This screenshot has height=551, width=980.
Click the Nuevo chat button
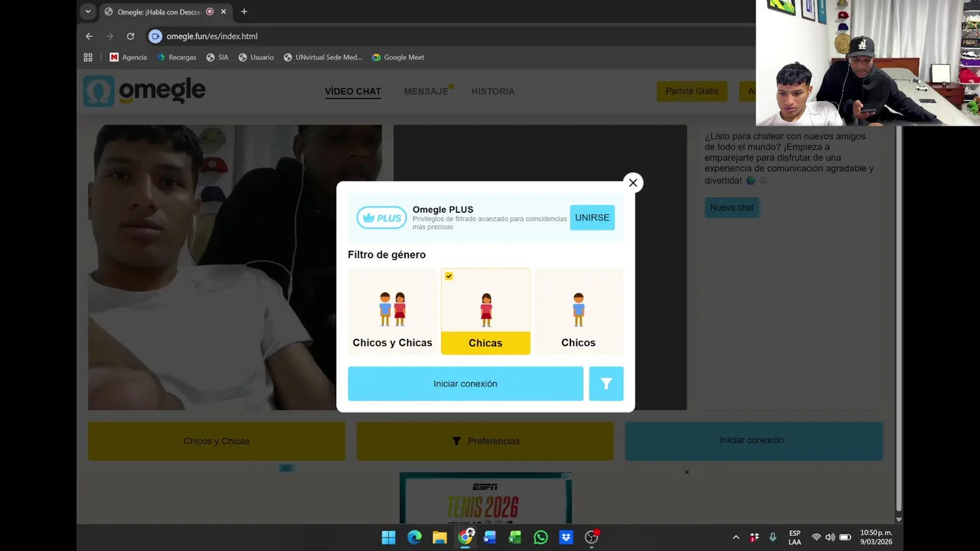(x=732, y=207)
